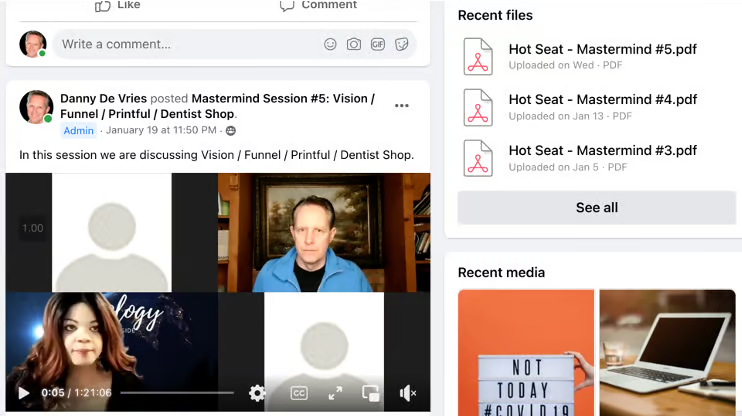Play the Mastermind session video

click(23, 393)
